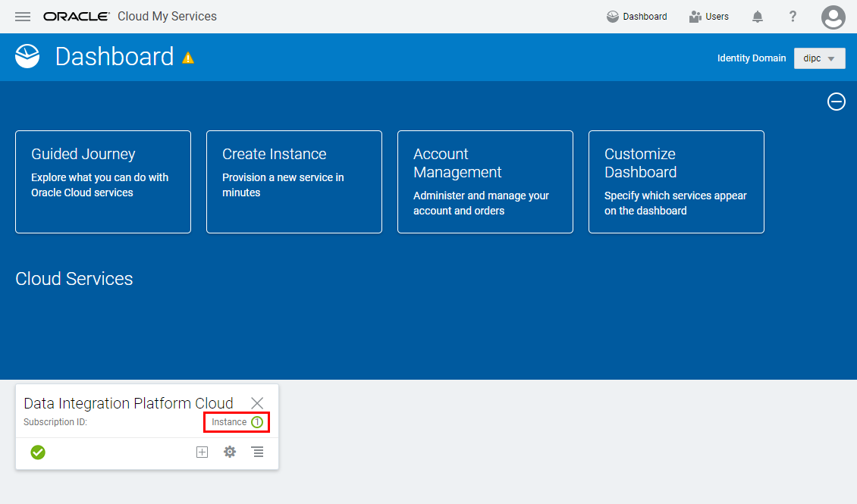This screenshot has height=504, width=857.
Task: Open help with the question mark icon
Action: (x=793, y=17)
